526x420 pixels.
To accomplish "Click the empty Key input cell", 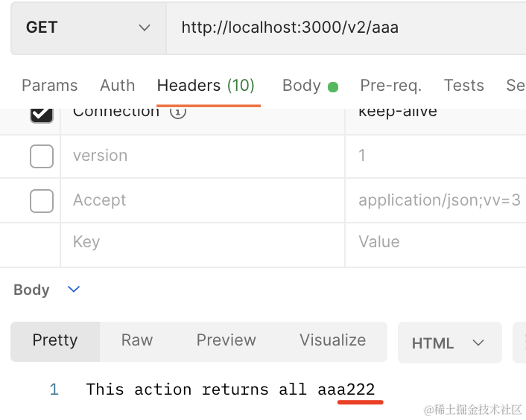I will [201, 242].
